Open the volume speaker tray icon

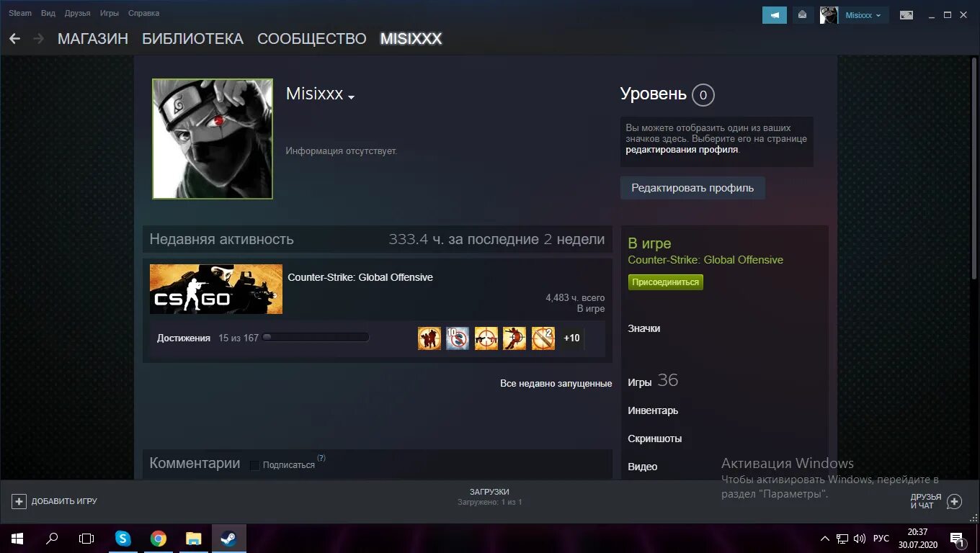click(860, 539)
